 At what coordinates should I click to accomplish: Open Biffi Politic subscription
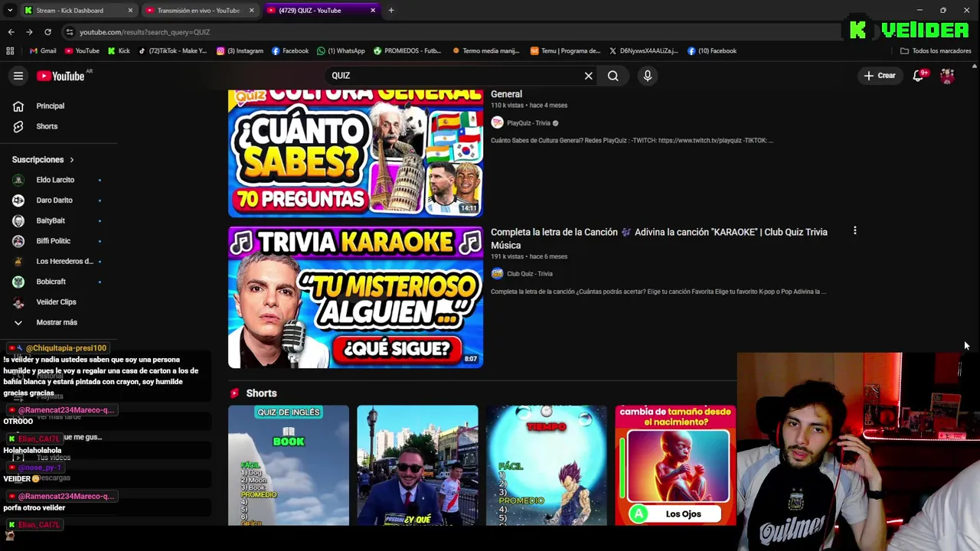(54, 241)
